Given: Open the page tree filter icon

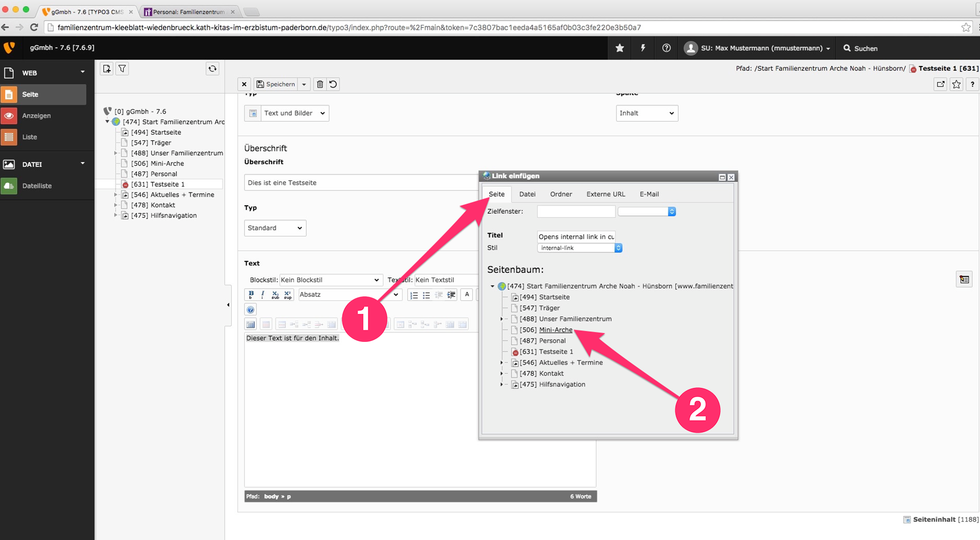Looking at the screenshot, I should coord(122,69).
